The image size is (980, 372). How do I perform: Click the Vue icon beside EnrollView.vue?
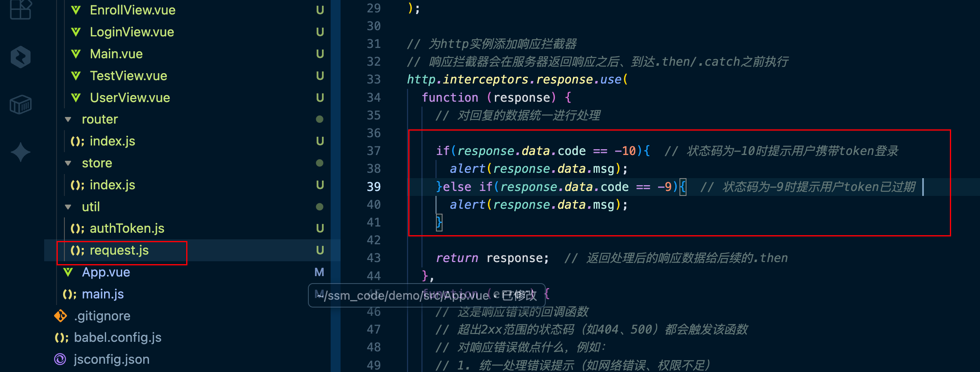[x=76, y=10]
